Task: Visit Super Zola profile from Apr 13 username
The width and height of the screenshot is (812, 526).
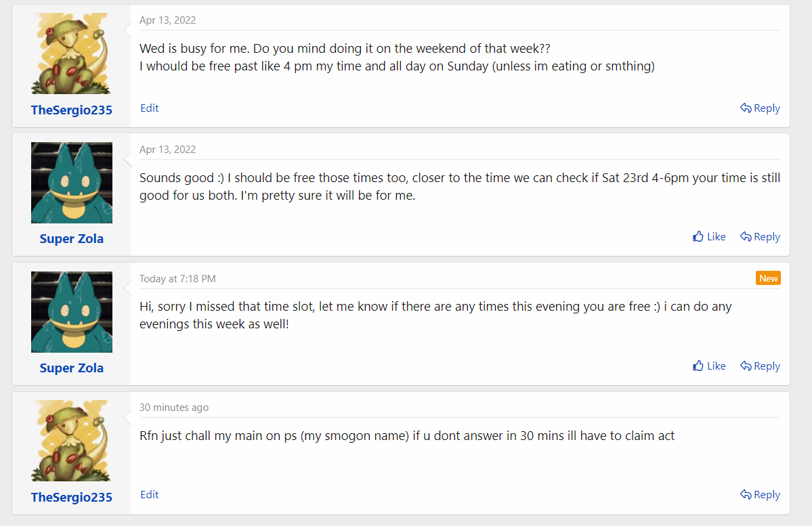Action: coord(72,239)
